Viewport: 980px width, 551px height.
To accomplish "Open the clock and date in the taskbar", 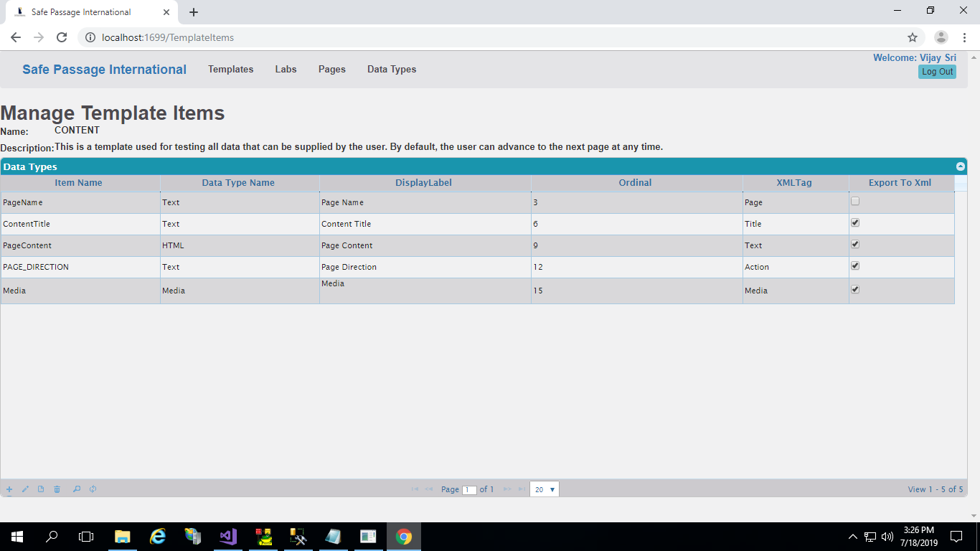I will [x=918, y=537].
